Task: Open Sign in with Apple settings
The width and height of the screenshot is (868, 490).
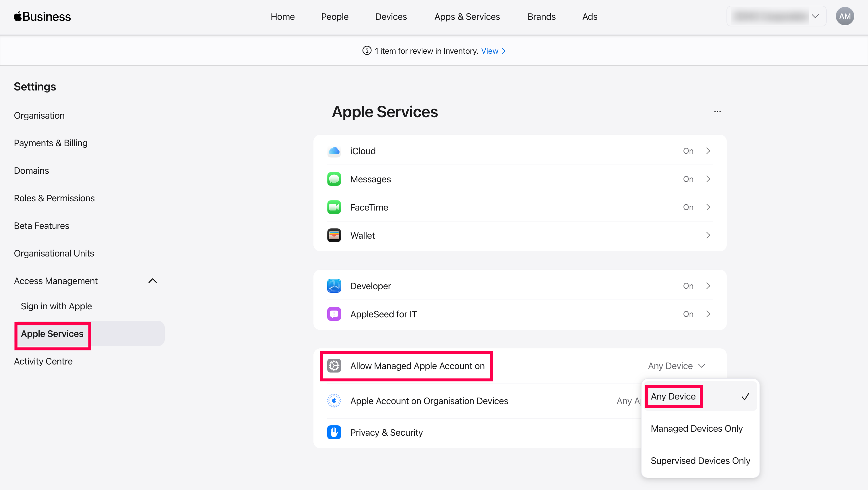Action: pyautogui.click(x=56, y=306)
